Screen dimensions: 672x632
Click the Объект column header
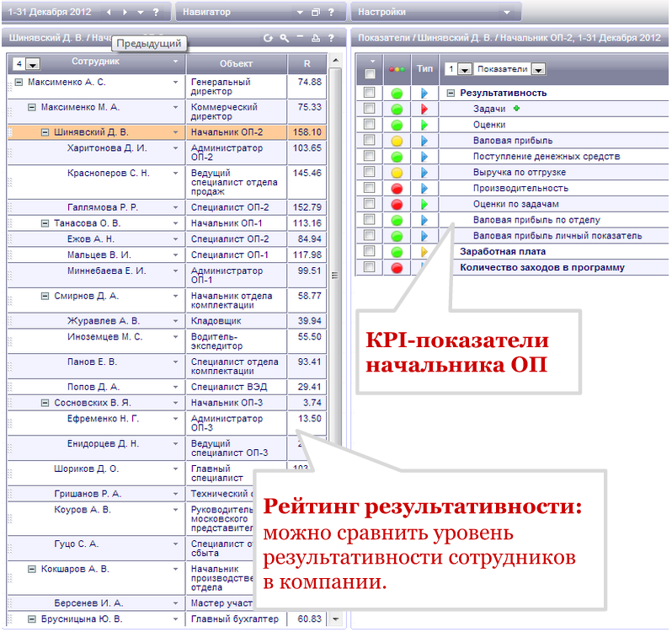pyautogui.click(x=237, y=63)
